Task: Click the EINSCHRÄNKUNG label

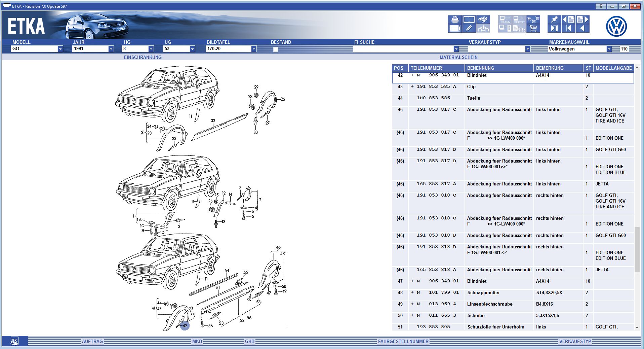Action: point(143,57)
